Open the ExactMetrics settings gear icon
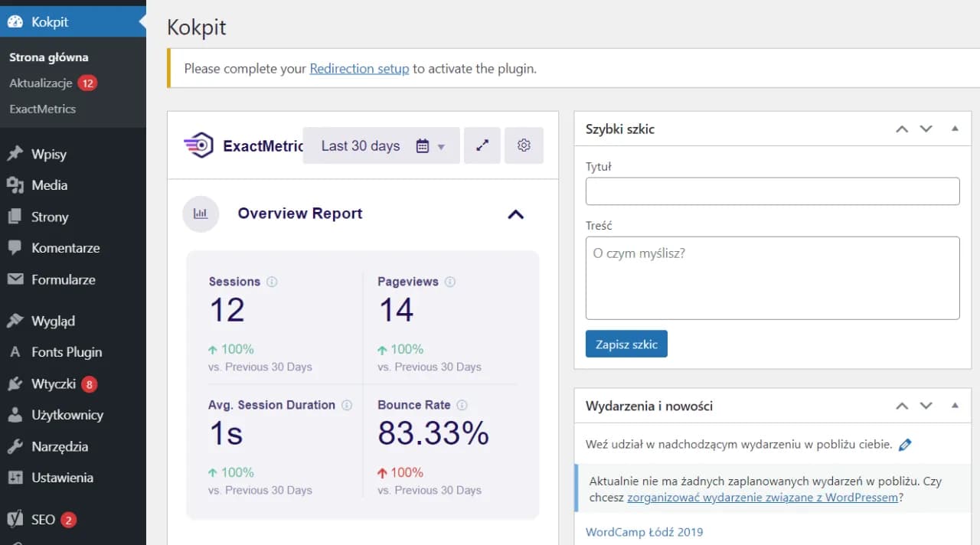Viewport: 980px width, 545px height. [x=524, y=145]
